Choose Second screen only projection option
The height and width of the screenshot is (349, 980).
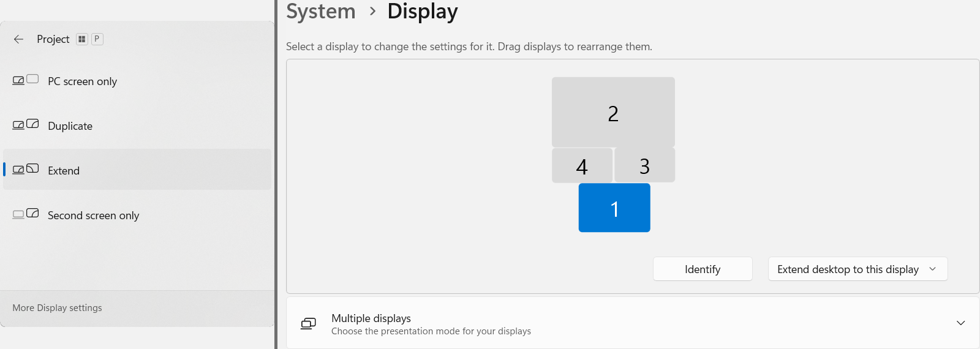coord(137,216)
